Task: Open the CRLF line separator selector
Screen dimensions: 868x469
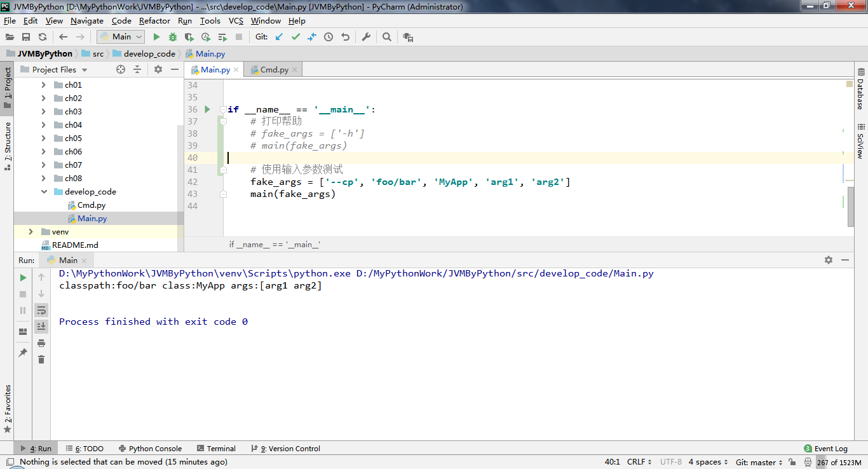Action: coord(639,462)
